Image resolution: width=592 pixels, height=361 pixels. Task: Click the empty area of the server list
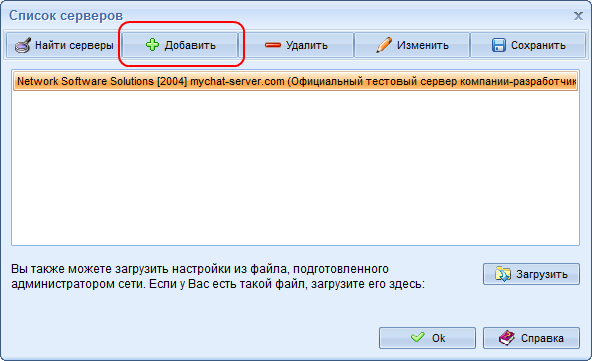tap(296, 168)
